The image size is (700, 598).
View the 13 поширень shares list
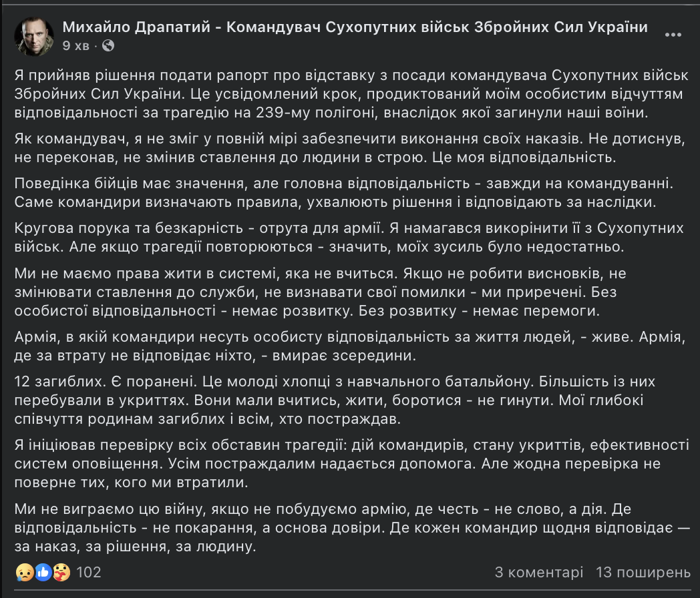click(643, 572)
